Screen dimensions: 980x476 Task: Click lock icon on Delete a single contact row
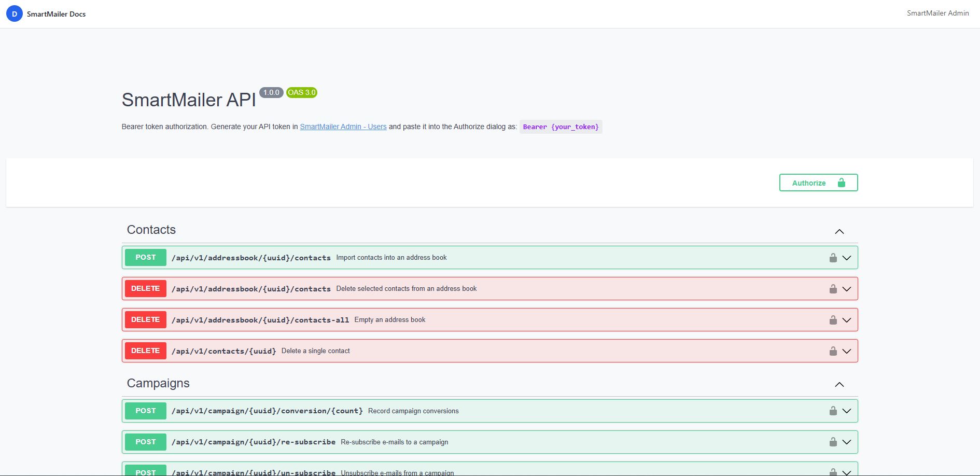(833, 351)
